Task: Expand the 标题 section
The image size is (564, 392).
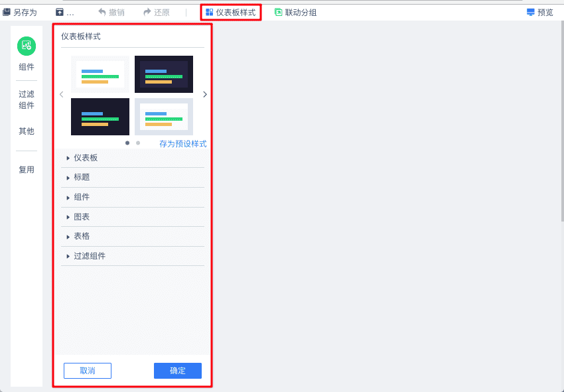Action: tap(133, 177)
